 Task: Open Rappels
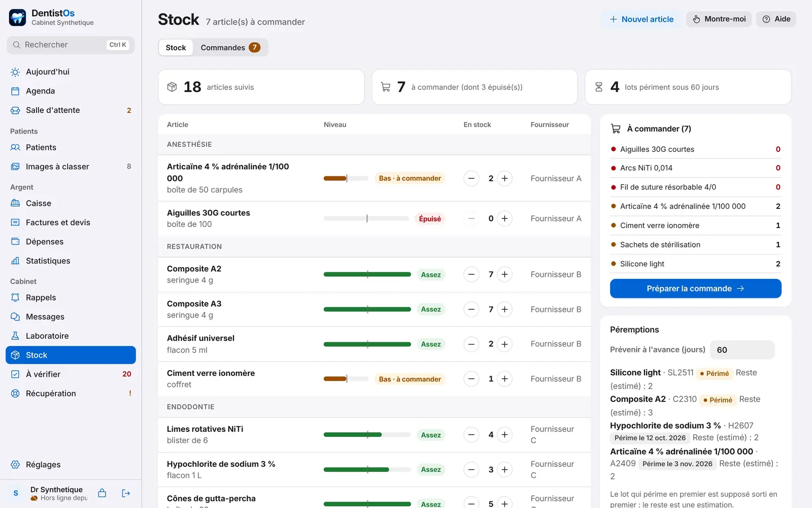click(x=71, y=298)
